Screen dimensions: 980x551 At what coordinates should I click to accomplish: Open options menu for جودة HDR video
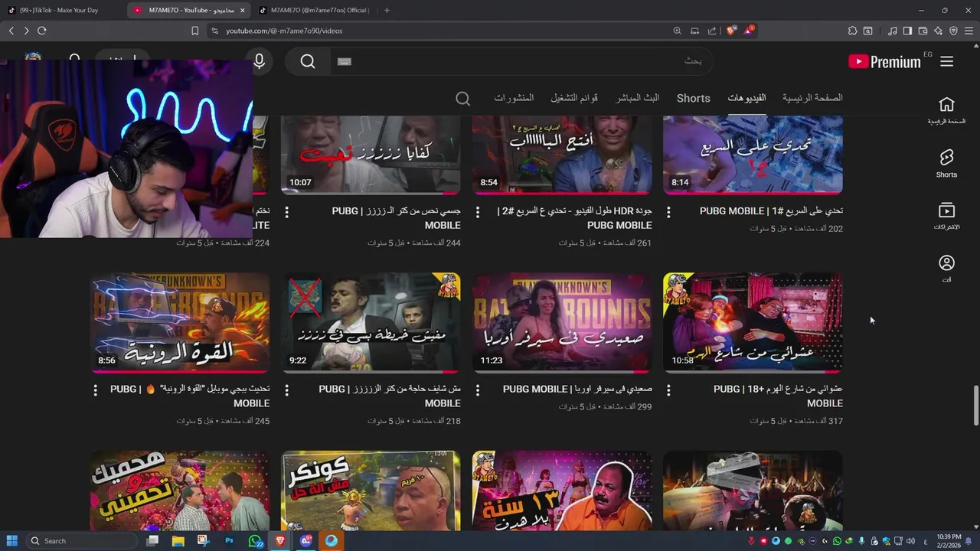point(477,212)
